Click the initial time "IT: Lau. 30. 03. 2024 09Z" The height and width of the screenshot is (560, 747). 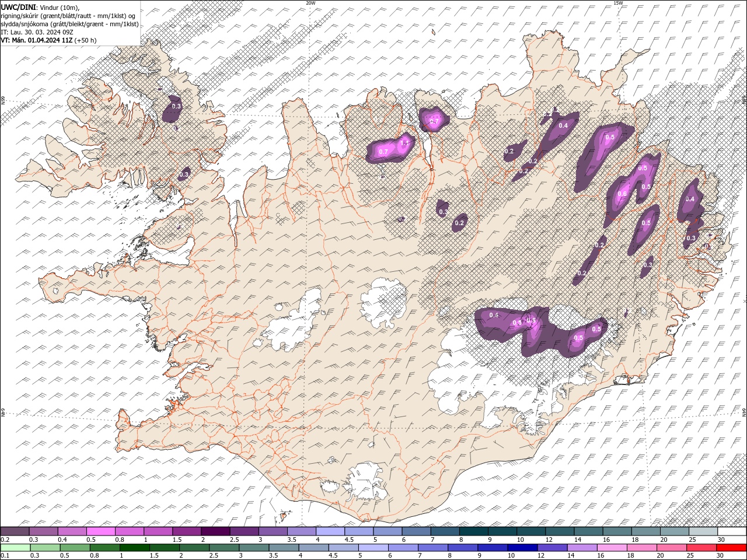(37, 32)
